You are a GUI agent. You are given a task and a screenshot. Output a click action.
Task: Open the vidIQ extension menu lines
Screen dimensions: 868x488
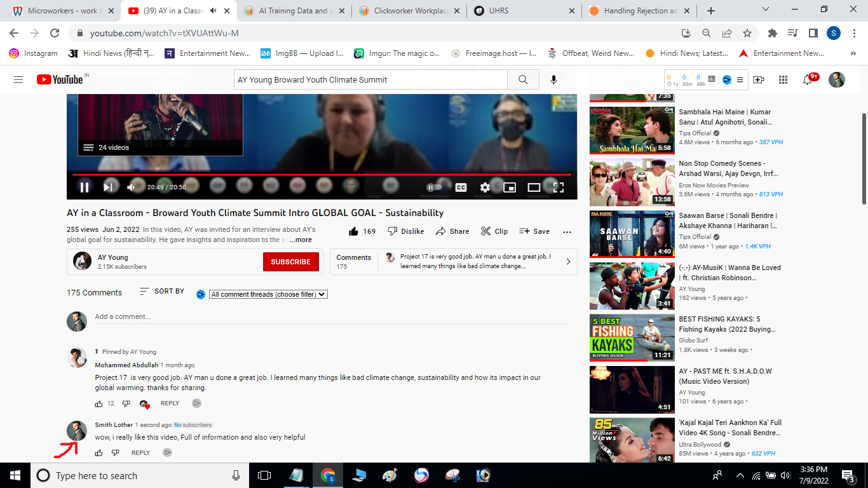click(740, 79)
